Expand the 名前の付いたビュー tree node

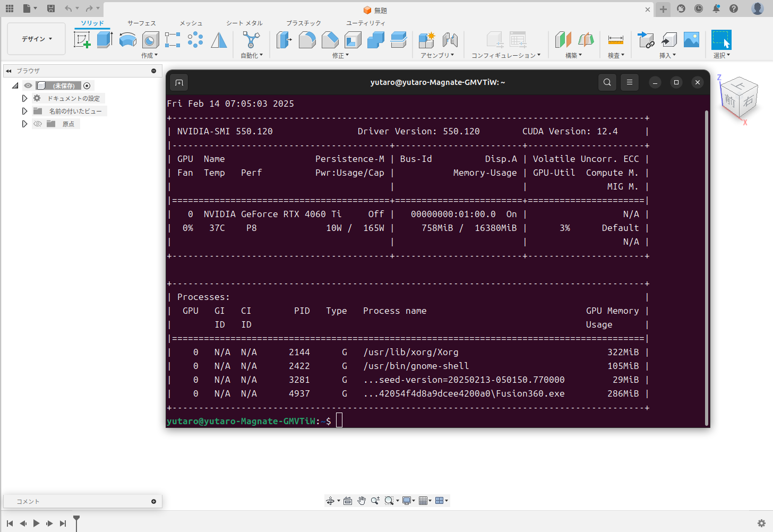point(24,111)
